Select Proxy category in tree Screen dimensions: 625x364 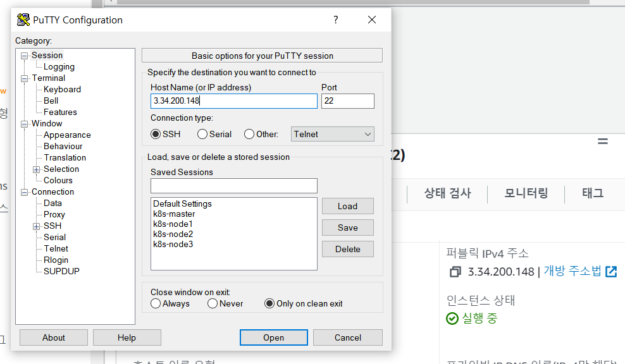[54, 214]
